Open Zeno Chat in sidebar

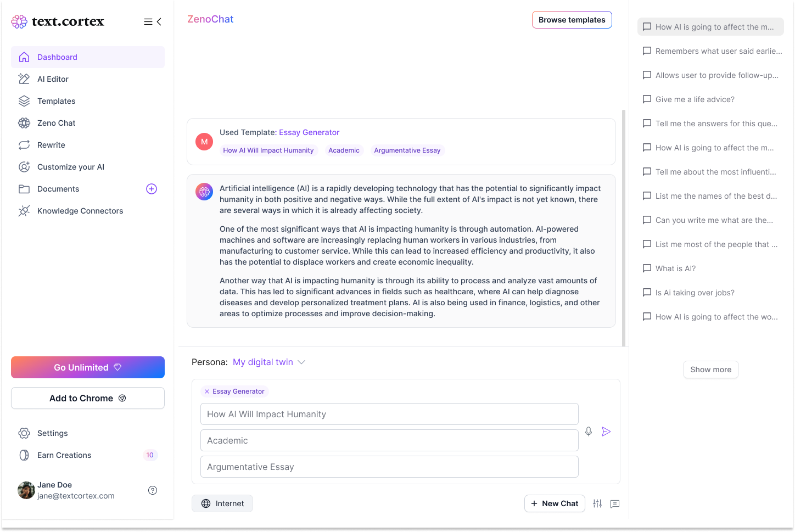pos(56,123)
